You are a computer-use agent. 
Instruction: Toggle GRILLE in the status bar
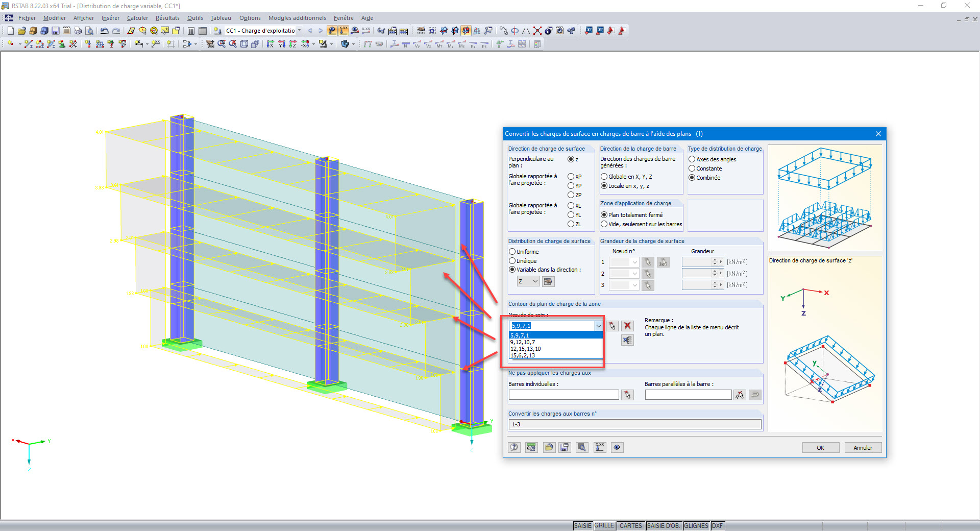pyautogui.click(x=604, y=526)
